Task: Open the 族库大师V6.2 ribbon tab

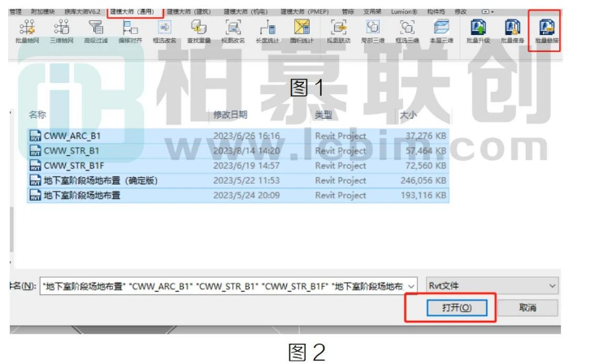Action: coord(82,12)
